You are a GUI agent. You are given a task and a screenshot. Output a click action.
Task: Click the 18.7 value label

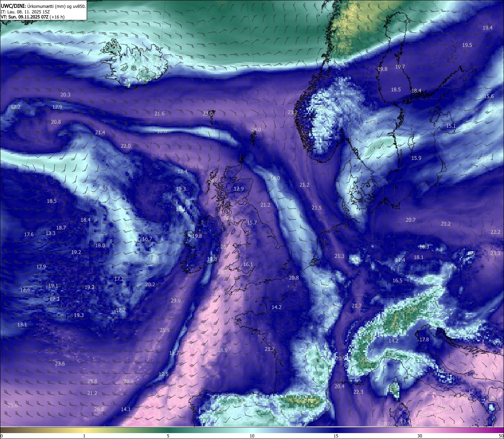tap(61, 228)
